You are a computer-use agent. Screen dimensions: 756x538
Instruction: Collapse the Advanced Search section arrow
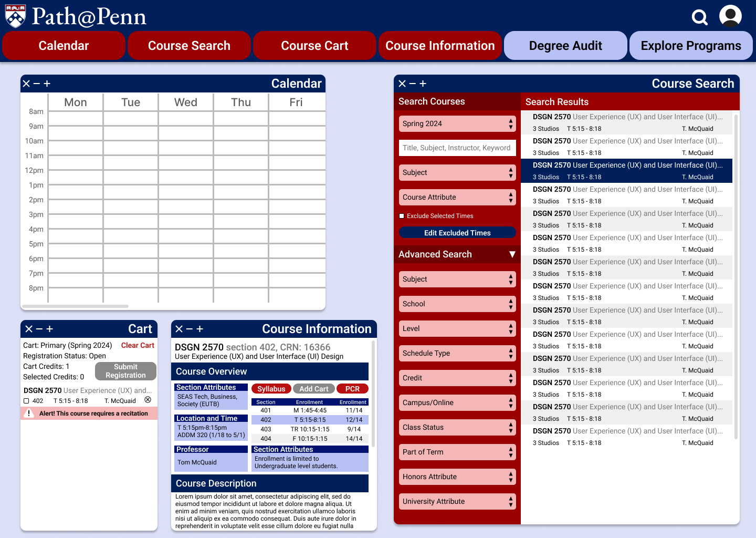[512, 254]
